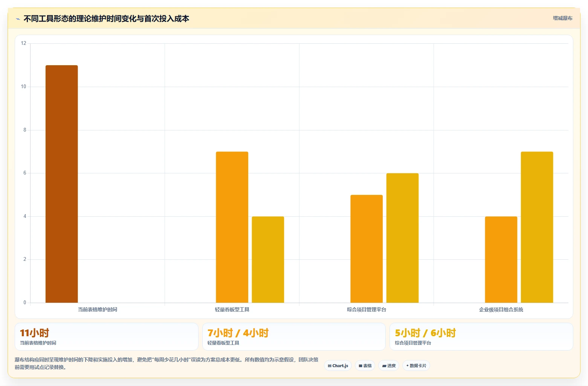
Task: Click the yellow 4-hour bar for 轻量看板型工具
Action: (268, 259)
